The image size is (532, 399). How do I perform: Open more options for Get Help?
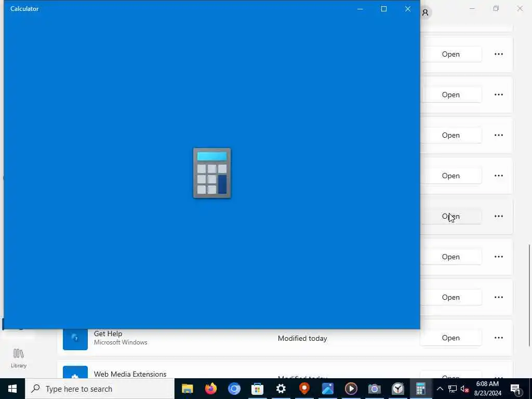[x=498, y=338]
